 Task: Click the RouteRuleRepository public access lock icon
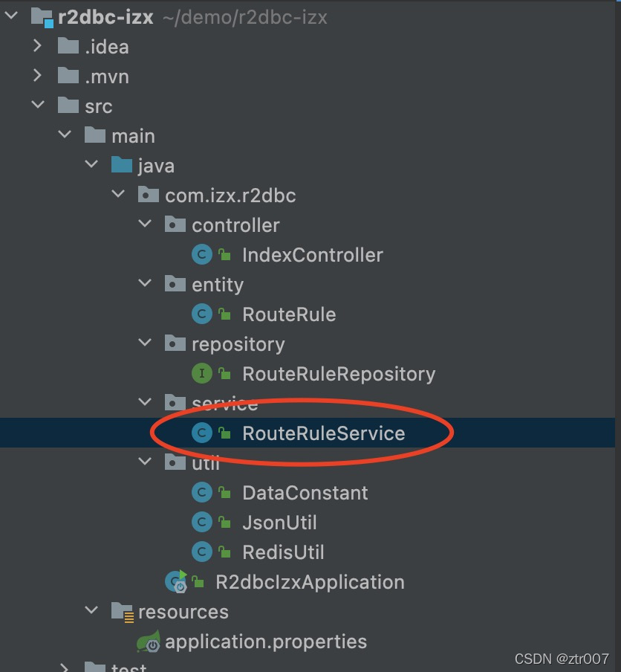225,373
